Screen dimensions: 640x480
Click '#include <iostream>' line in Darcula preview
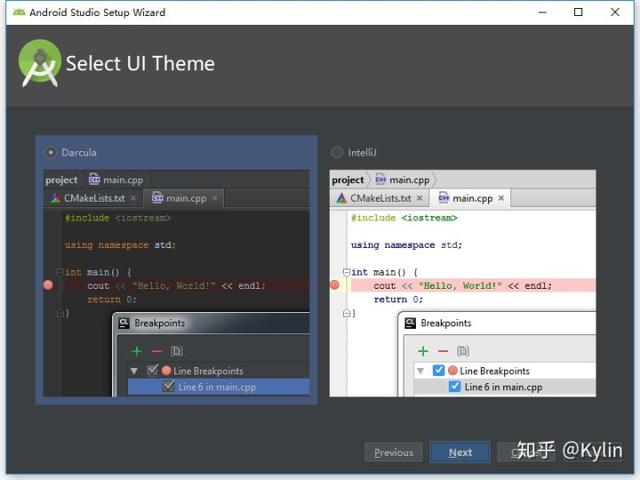click(118, 218)
